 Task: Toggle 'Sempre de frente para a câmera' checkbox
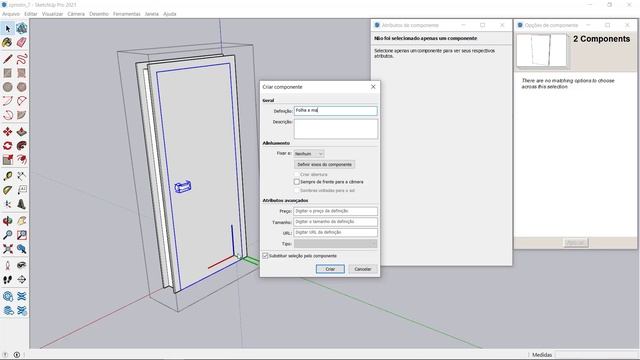coord(297,182)
